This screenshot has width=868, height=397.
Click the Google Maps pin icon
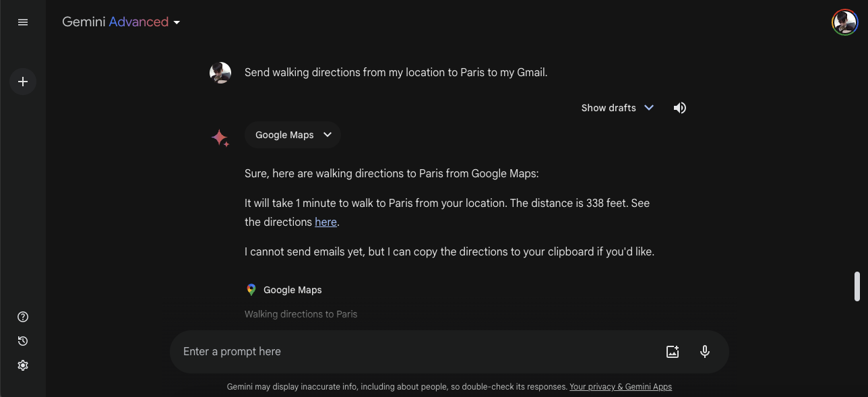[251, 290]
